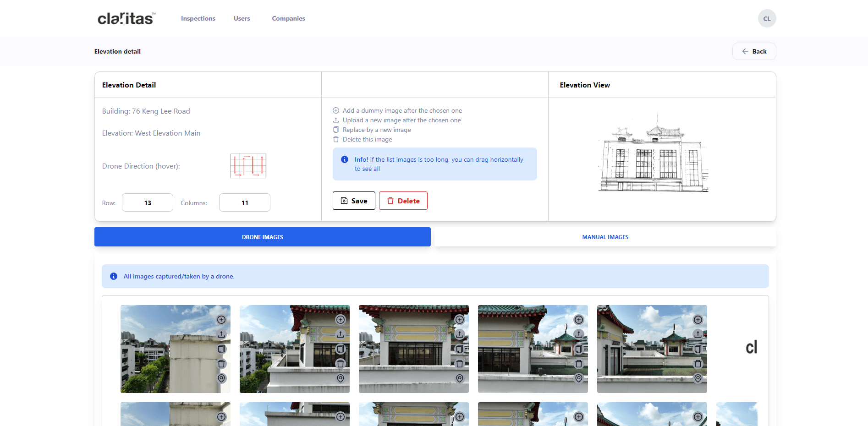Click 'Add a dummy image after the chosen one'
Viewport: 868px width, 426px height.
pos(402,110)
